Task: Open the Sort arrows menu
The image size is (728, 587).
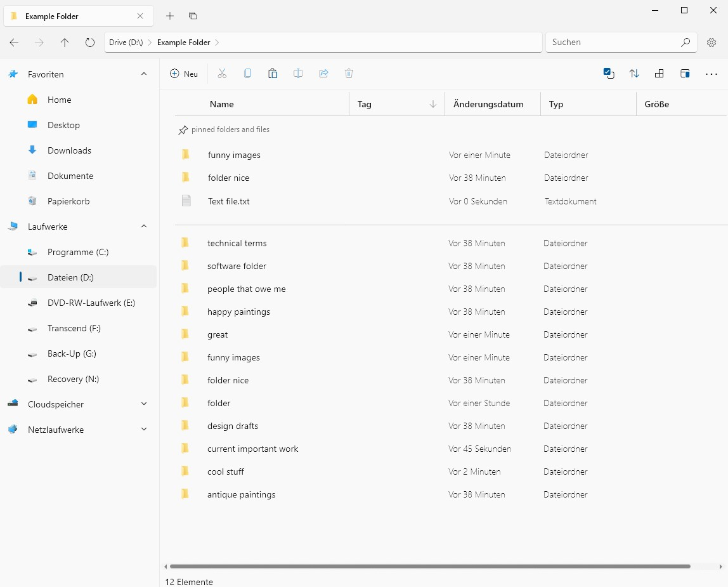Action: tap(634, 74)
